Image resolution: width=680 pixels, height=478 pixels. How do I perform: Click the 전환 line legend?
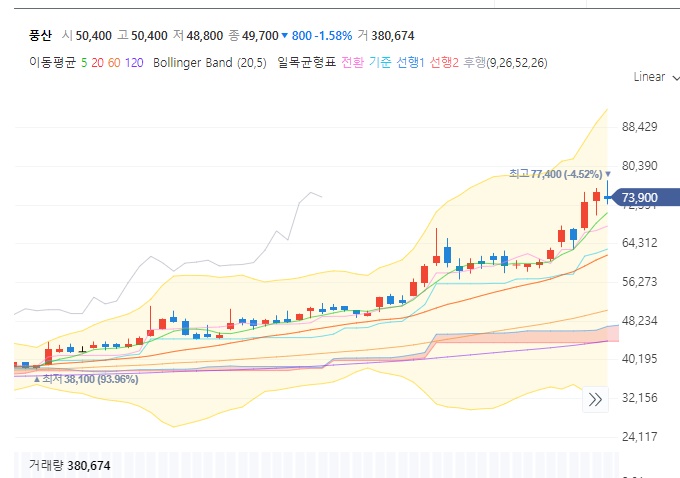(353, 62)
